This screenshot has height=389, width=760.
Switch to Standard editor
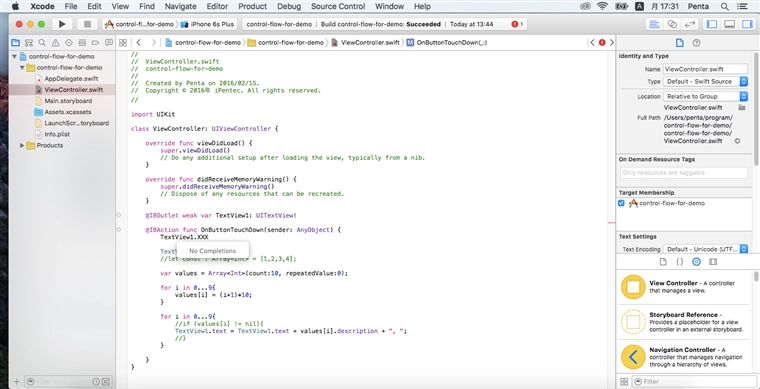tap(654, 24)
